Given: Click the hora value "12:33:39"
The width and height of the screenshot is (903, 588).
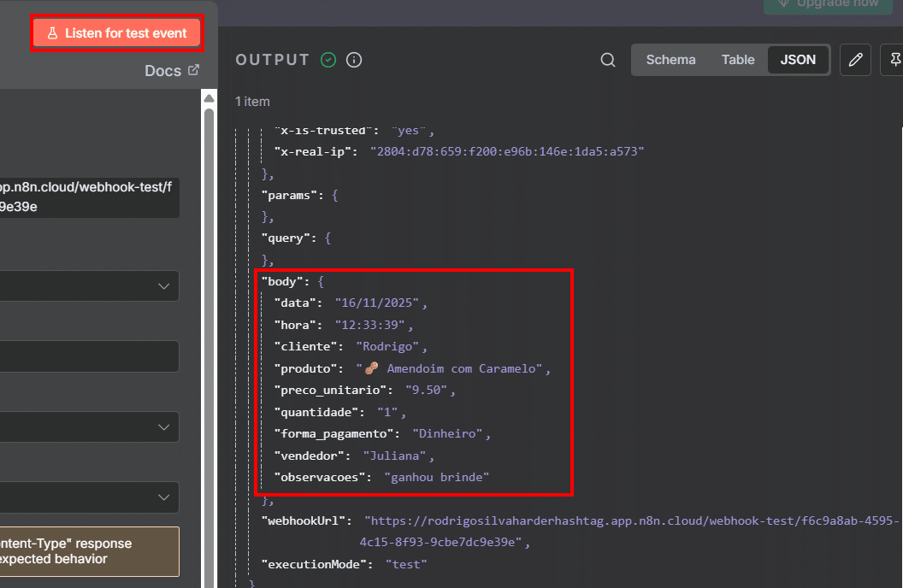Looking at the screenshot, I should tap(371, 325).
